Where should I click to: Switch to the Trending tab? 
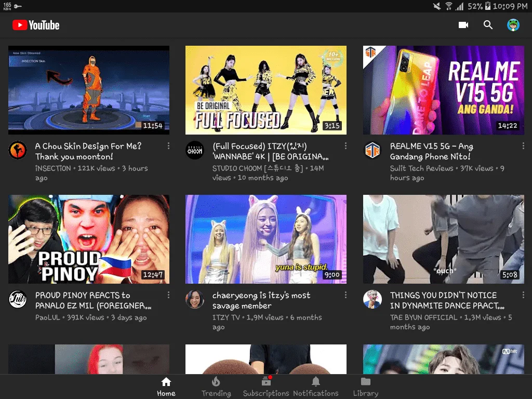(216, 387)
